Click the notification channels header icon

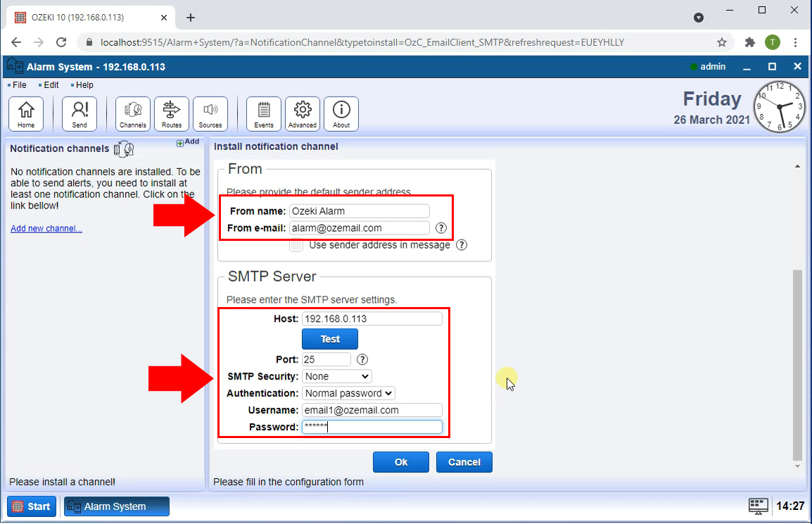pos(124,149)
